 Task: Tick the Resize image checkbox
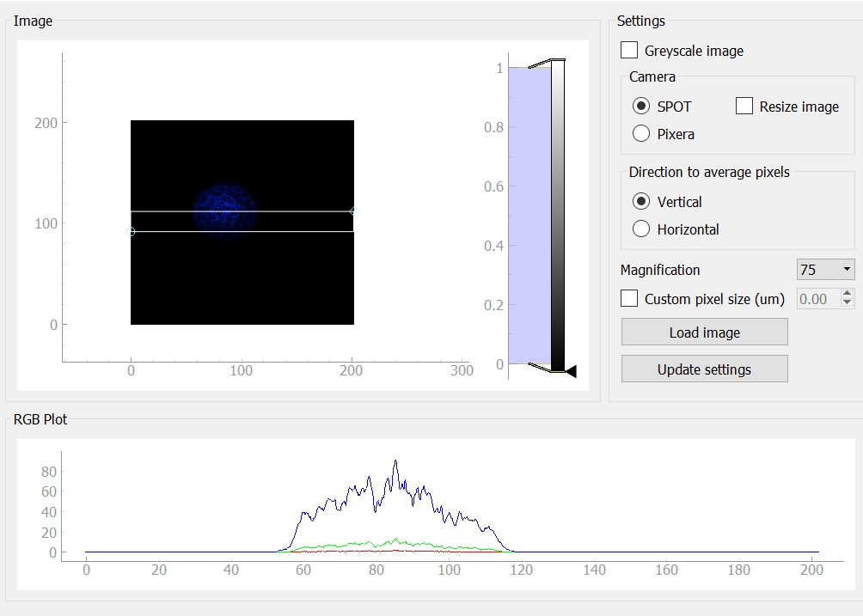744,107
